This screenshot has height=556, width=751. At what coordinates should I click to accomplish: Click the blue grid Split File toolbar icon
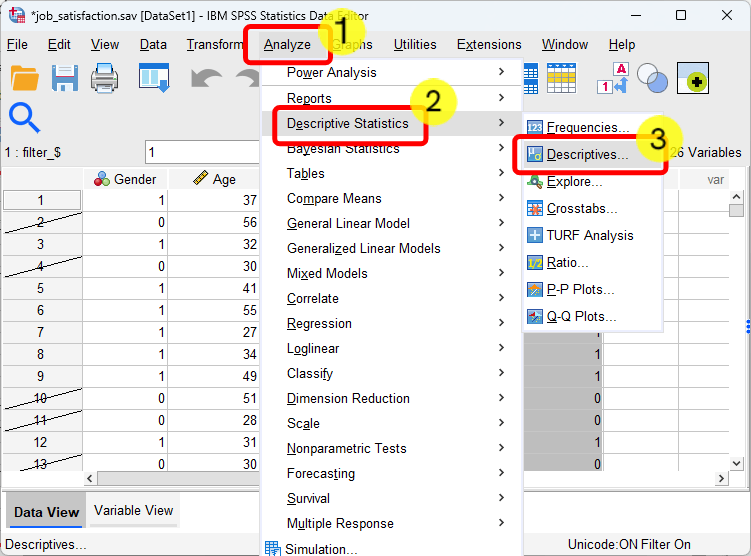pos(531,78)
